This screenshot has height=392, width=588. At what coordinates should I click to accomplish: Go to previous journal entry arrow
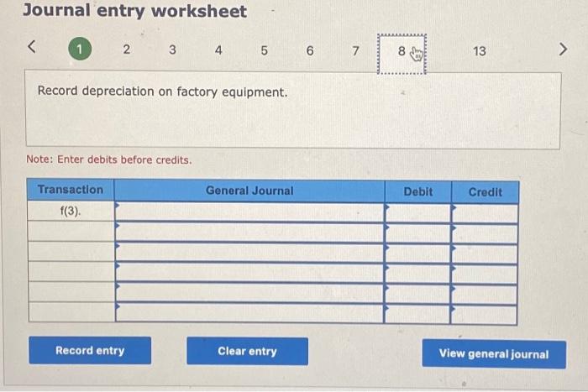pyautogui.click(x=32, y=47)
